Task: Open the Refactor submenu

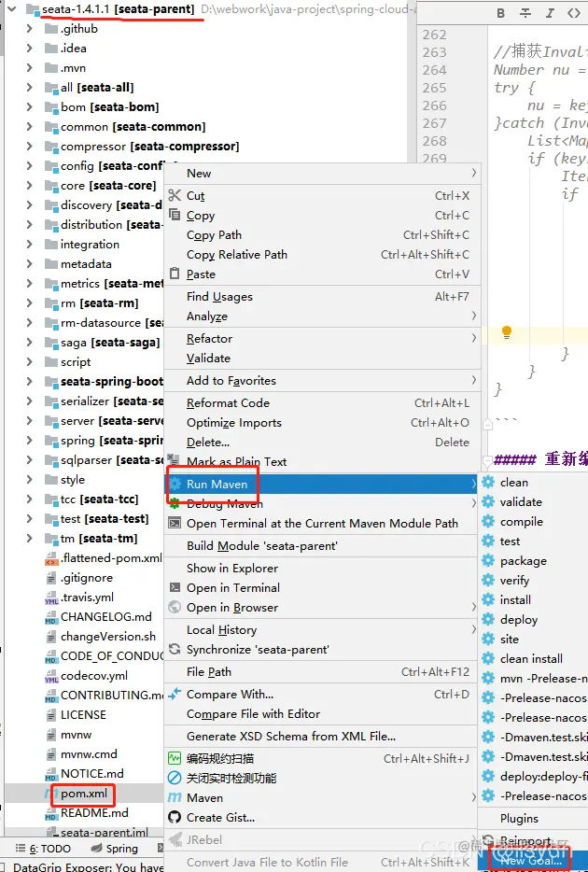Action: tap(322, 338)
